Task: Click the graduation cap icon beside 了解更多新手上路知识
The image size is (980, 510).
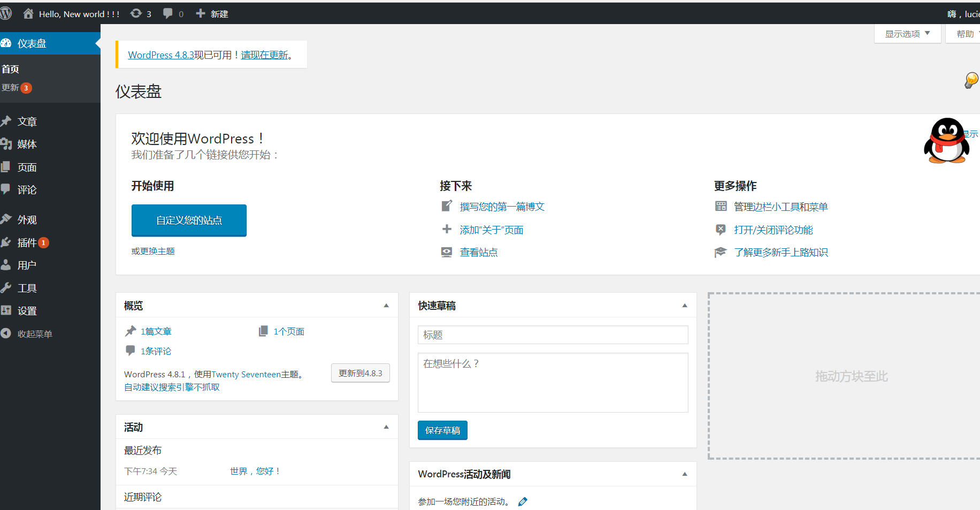Action: pos(721,252)
